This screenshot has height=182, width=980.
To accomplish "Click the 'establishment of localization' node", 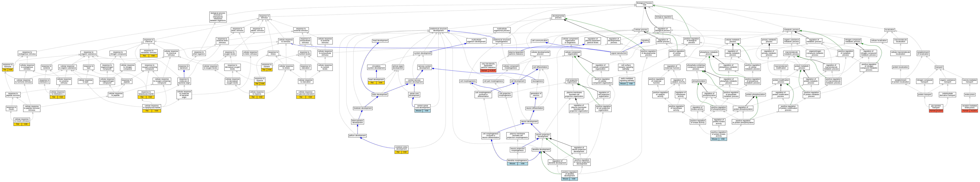I will pyautogui.click(x=923, y=53).
